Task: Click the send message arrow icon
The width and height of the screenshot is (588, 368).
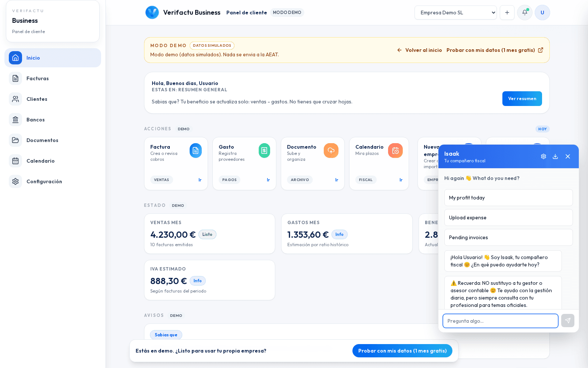Action: tap(567, 321)
